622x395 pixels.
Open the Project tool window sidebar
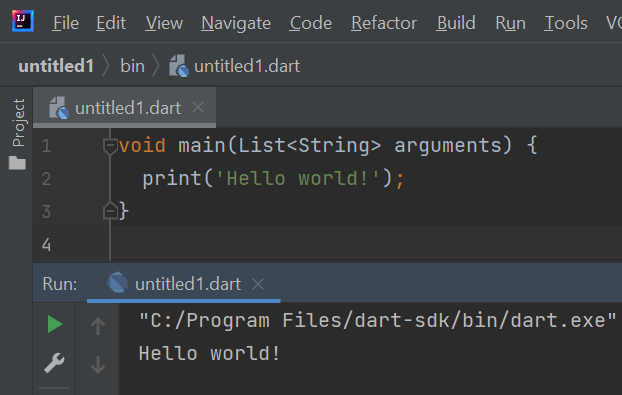[x=19, y=123]
